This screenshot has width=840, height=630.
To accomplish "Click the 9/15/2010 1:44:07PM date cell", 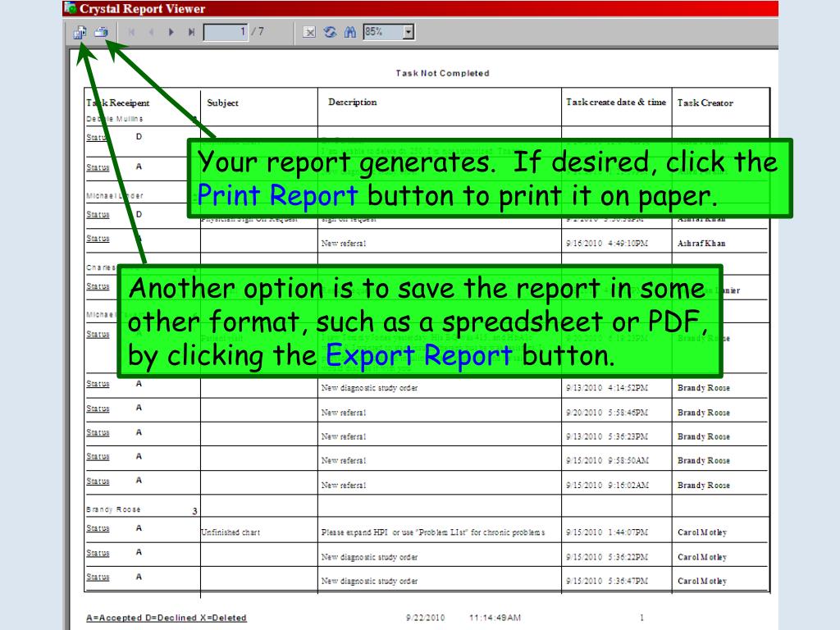I will (607, 532).
